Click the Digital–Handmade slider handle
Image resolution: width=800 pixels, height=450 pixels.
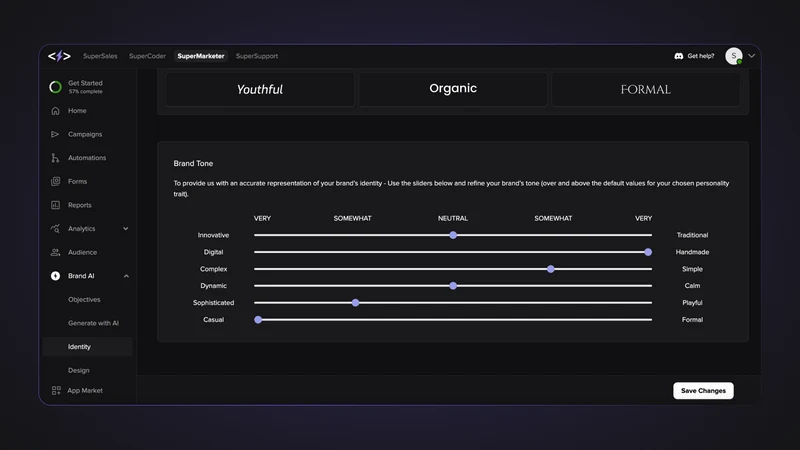tap(648, 252)
